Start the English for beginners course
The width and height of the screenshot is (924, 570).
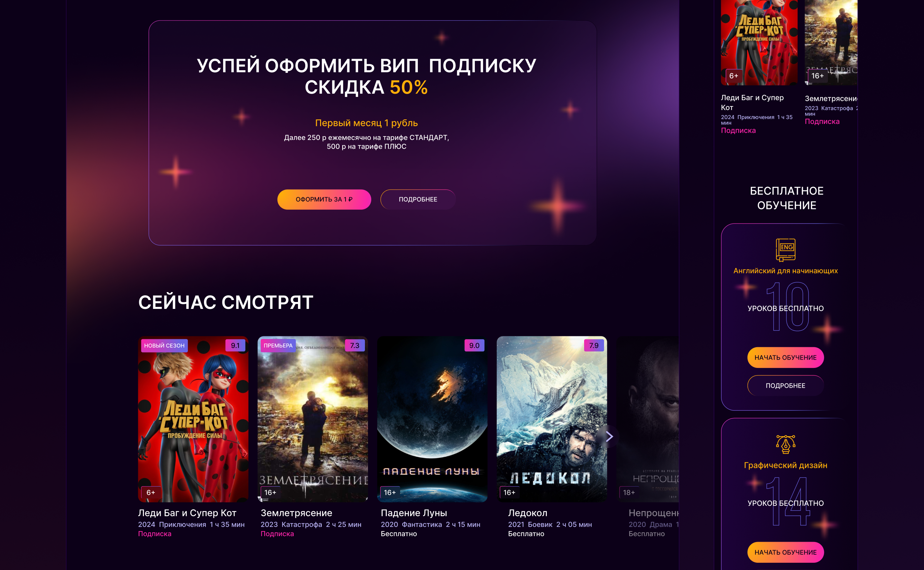point(785,357)
